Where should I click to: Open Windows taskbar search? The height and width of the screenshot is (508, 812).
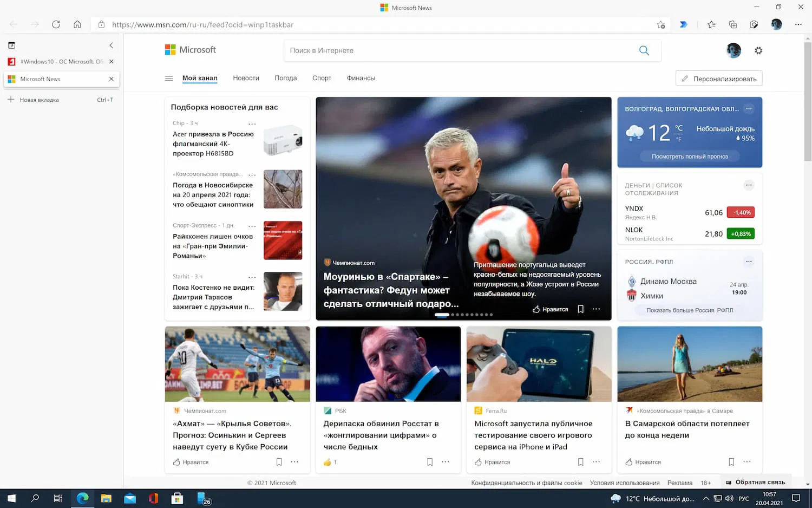click(35, 498)
